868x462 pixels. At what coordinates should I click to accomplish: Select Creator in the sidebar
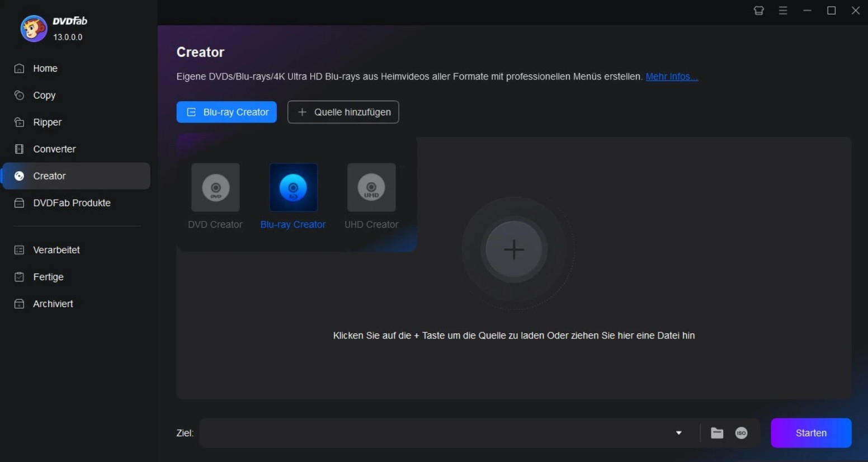tap(76, 176)
